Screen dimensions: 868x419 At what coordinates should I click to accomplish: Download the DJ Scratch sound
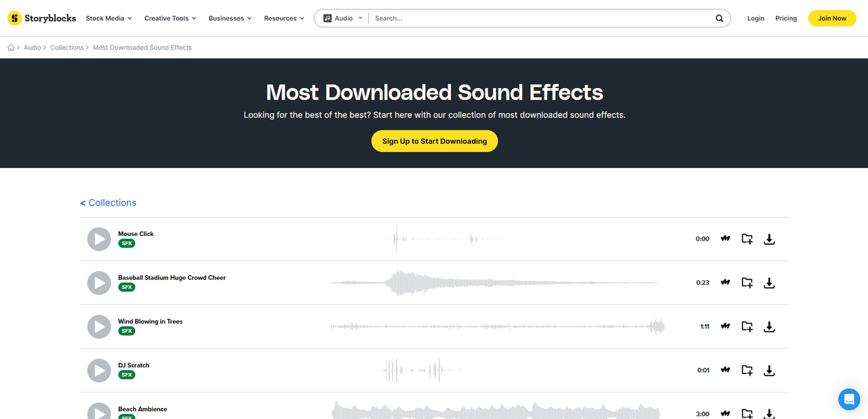pos(769,370)
